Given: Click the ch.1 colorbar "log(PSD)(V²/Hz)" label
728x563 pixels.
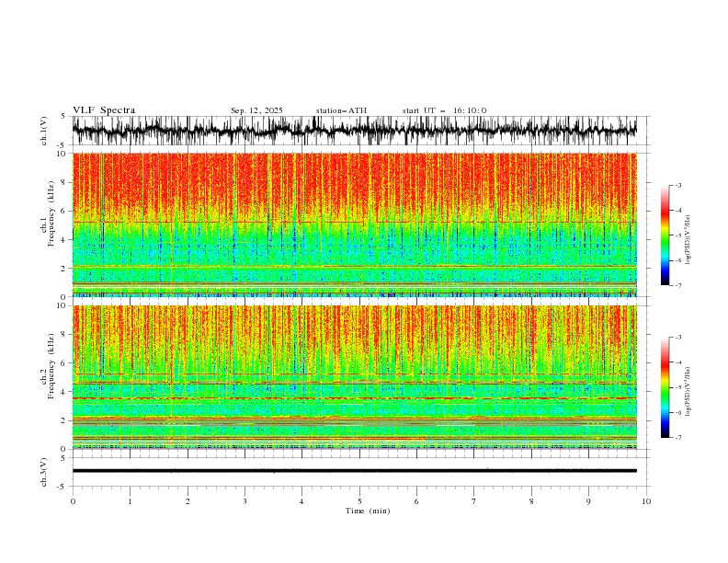Looking at the screenshot, I should point(688,240).
